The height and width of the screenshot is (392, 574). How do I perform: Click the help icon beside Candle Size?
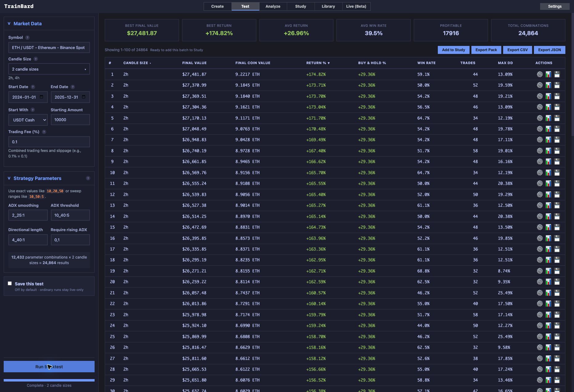point(36,59)
